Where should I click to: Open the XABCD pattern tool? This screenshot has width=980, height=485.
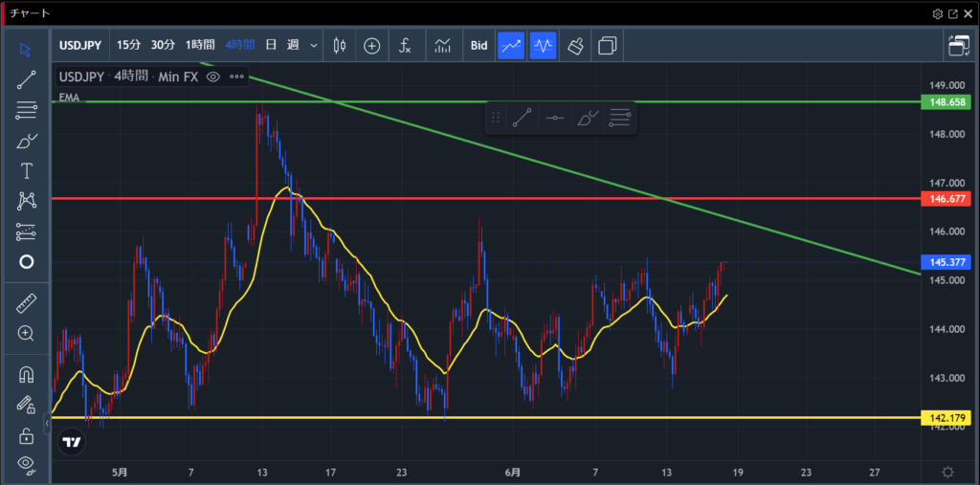click(26, 201)
